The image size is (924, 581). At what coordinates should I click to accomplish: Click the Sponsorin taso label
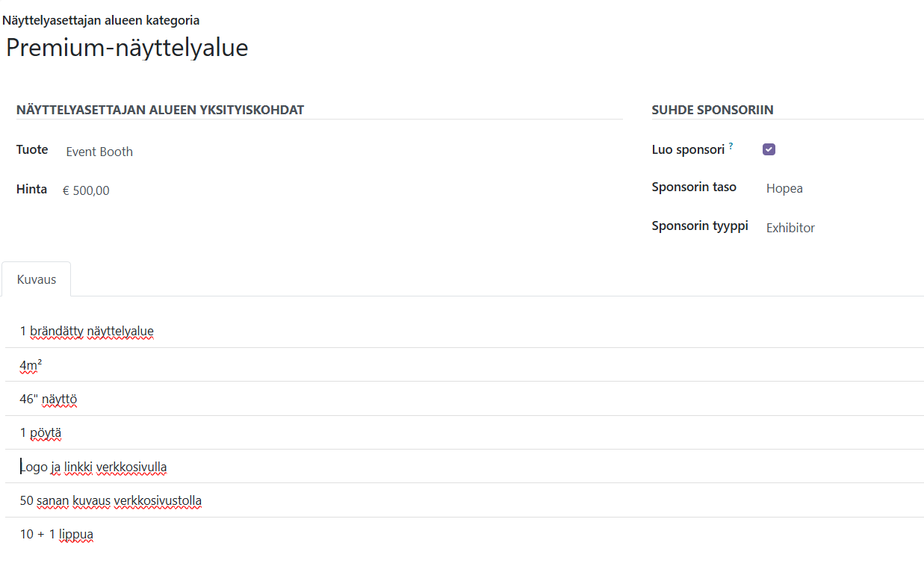point(694,187)
